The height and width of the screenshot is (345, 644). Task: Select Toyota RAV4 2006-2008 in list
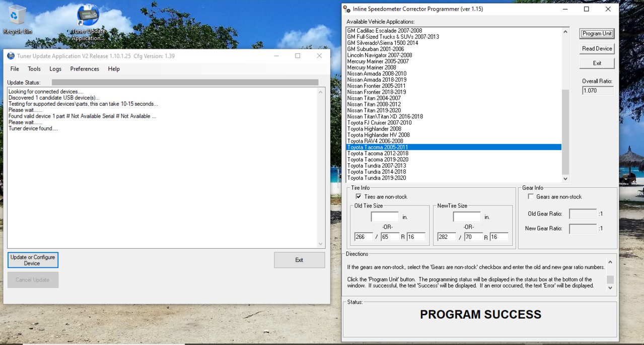(454, 141)
